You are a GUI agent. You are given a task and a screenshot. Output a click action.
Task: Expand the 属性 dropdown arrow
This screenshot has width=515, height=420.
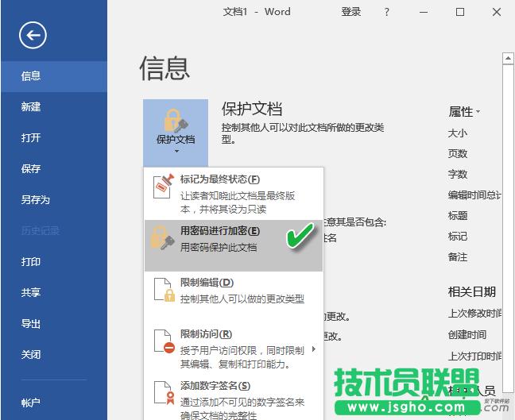(478, 113)
